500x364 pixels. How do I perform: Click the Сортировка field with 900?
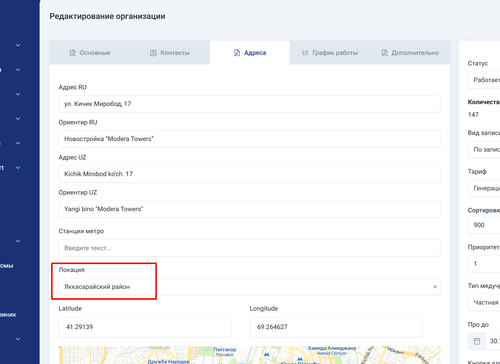484,225
